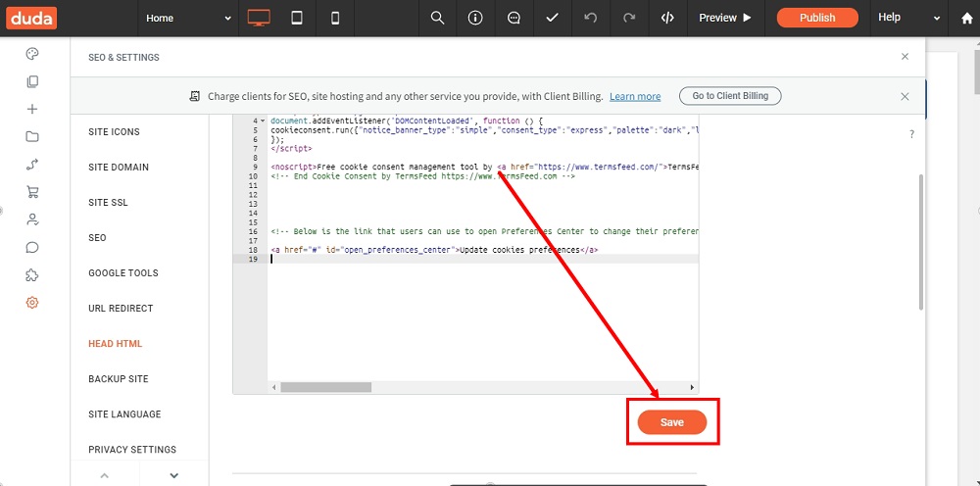
Task: Click the cookieconsent.run code line
Action: 484,130
